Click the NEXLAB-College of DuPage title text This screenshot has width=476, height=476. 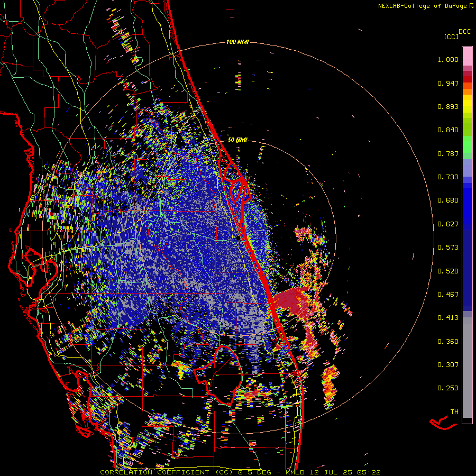point(422,6)
